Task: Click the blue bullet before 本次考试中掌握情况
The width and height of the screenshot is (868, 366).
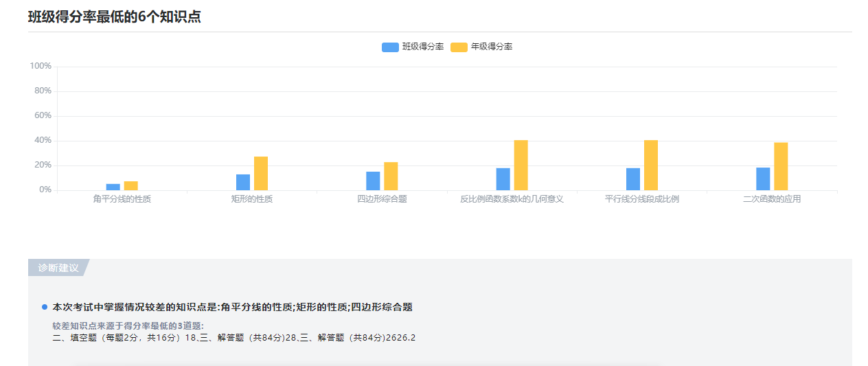Action: 45,307
